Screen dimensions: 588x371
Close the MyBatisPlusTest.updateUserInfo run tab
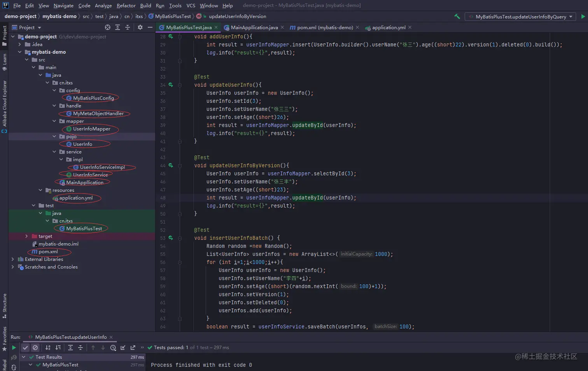tap(111, 337)
